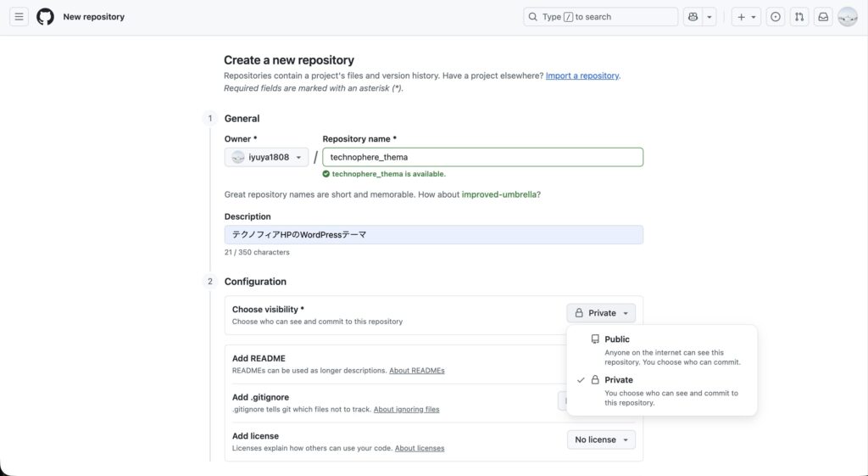Click the About licenses link
Image resolution: width=868 pixels, height=476 pixels.
click(419, 448)
